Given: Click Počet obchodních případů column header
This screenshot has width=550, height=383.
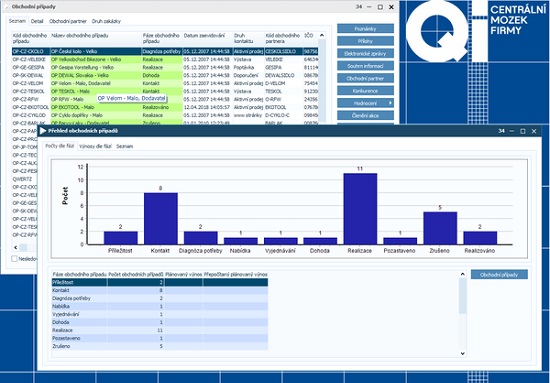Looking at the screenshot, I should point(136,275).
